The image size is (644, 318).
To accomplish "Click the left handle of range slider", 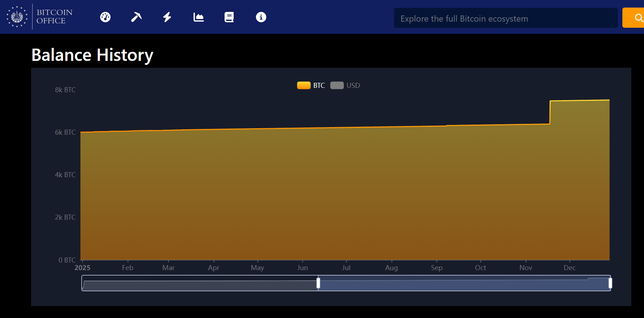I will coord(318,283).
